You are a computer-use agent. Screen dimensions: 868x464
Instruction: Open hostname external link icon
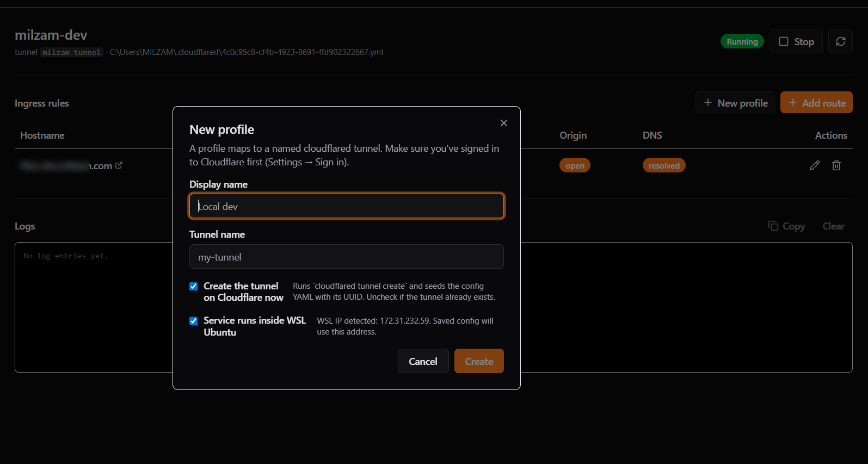point(119,165)
